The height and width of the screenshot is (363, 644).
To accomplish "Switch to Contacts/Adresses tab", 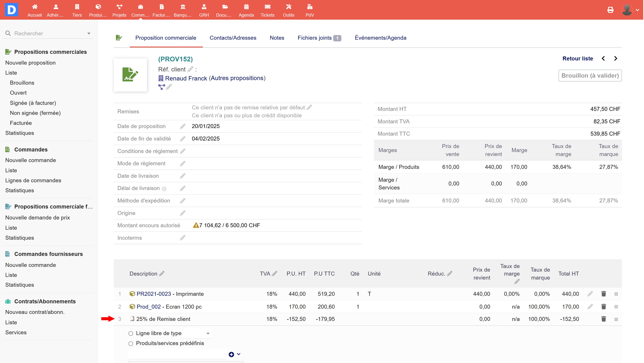I will click(233, 38).
